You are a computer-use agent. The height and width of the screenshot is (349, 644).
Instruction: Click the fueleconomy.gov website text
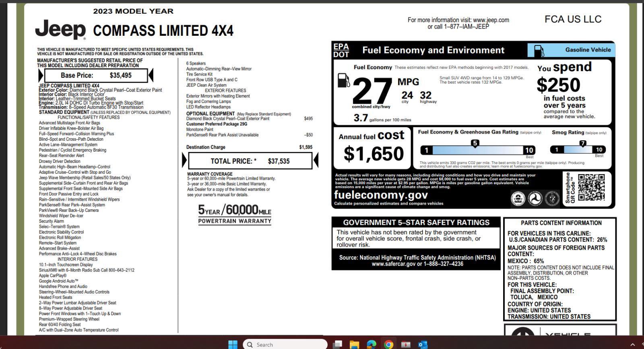(381, 195)
